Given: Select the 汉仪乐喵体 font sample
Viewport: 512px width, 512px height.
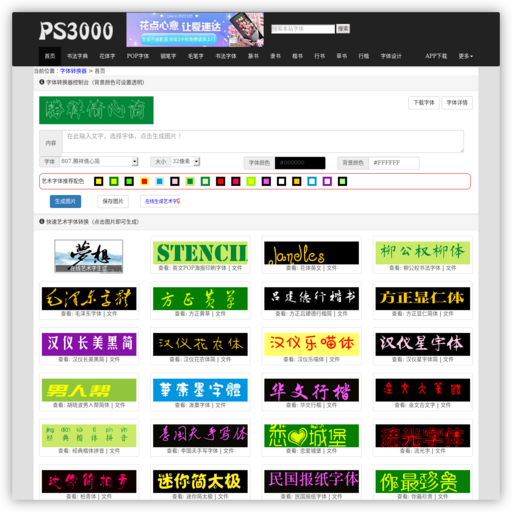Looking at the screenshot, I should tap(312, 344).
